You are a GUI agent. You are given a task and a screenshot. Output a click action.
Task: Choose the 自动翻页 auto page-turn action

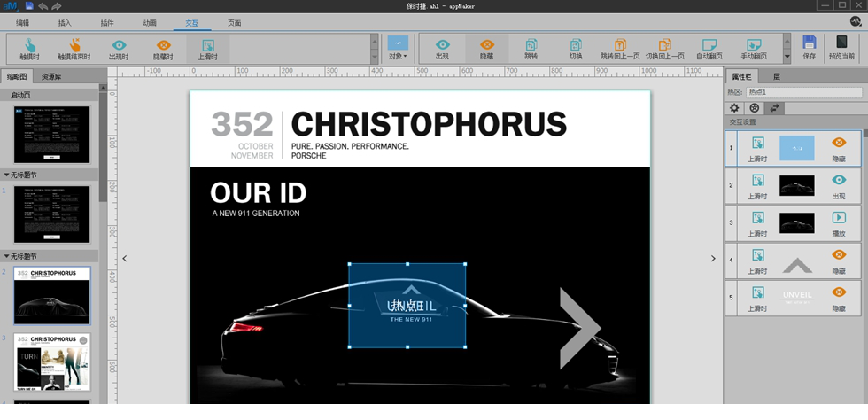pos(709,49)
